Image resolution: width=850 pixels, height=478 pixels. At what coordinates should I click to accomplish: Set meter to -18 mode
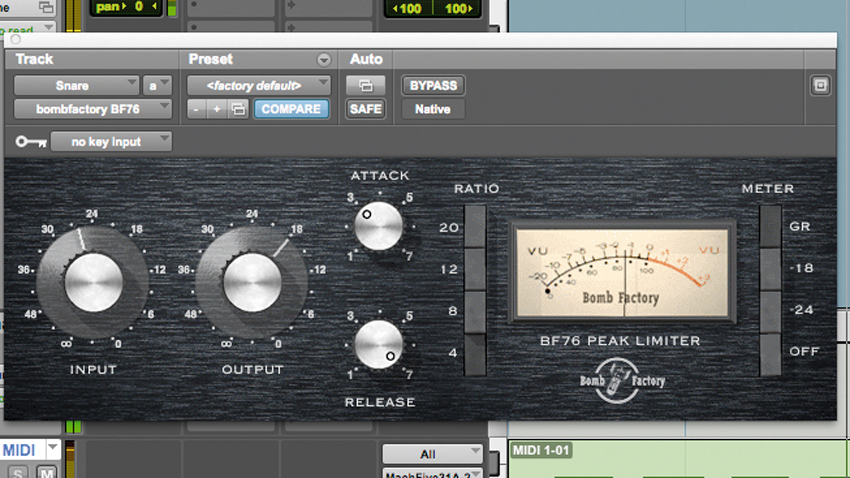[770, 269]
